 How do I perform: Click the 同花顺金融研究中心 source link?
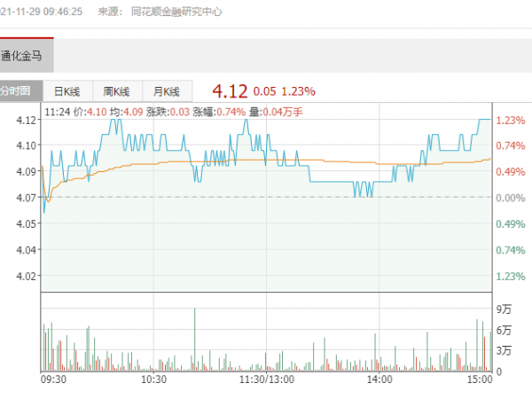click(176, 12)
